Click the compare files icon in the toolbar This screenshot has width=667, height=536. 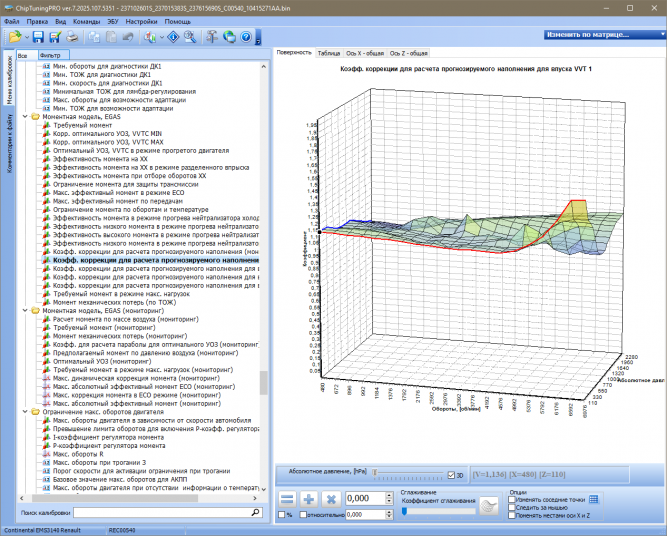[150, 37]
